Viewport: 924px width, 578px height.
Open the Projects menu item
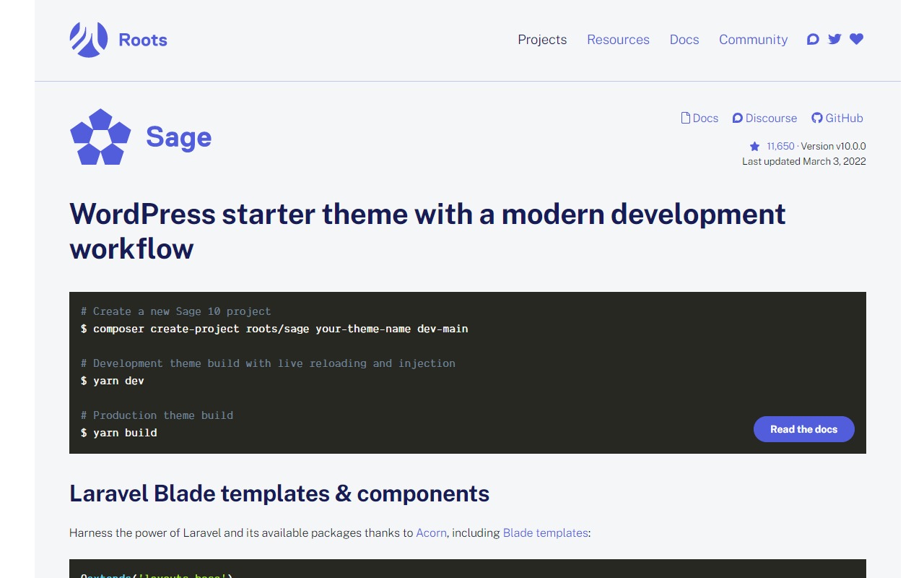(x=542, y=40)
